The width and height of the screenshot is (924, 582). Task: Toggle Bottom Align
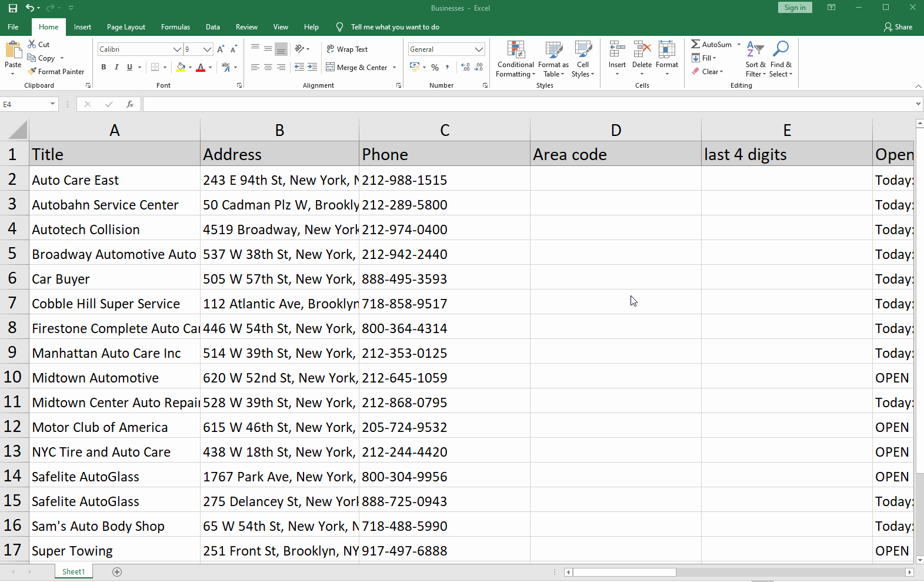click(x=281, y=49)
